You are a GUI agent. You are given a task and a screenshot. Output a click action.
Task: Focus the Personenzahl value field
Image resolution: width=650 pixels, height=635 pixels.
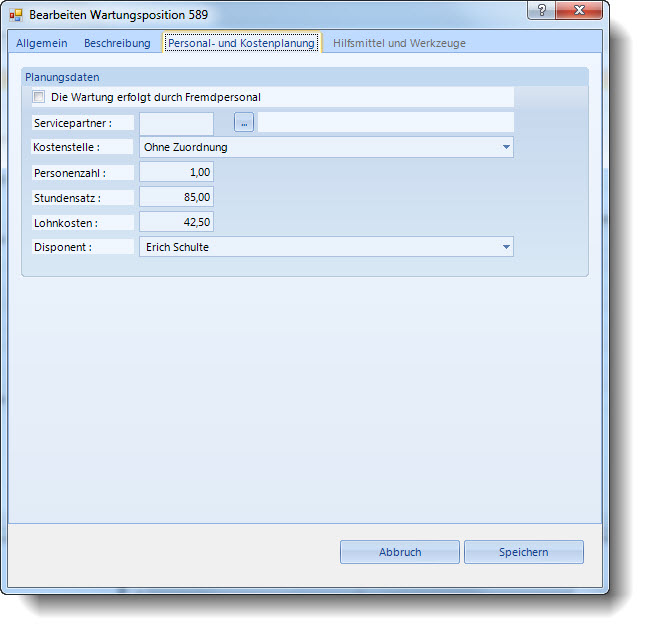(176, 172)
